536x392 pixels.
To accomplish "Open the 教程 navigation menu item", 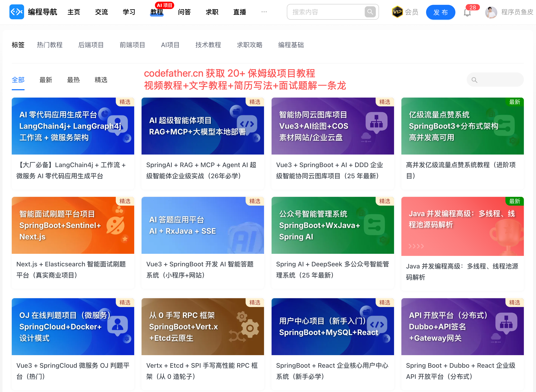I will (157, 12).
